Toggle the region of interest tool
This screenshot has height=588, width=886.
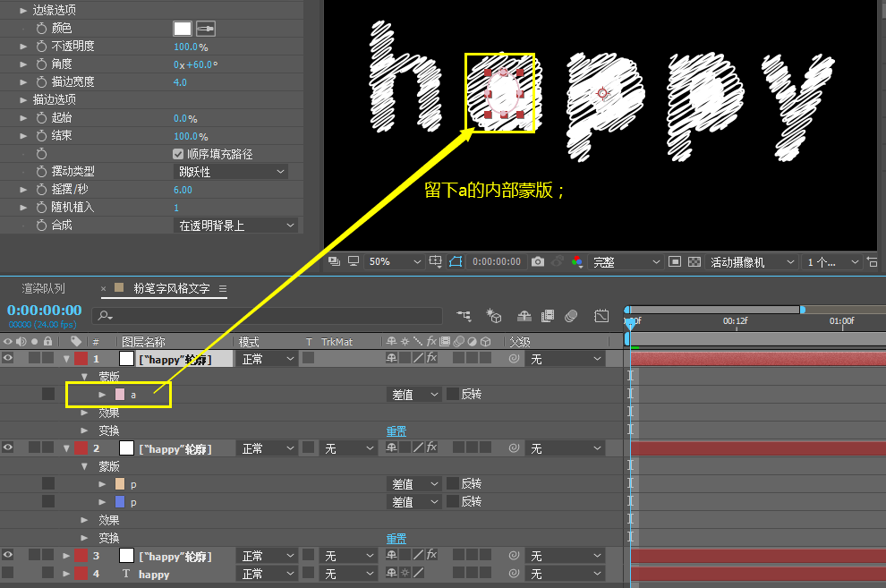point(674,261)
